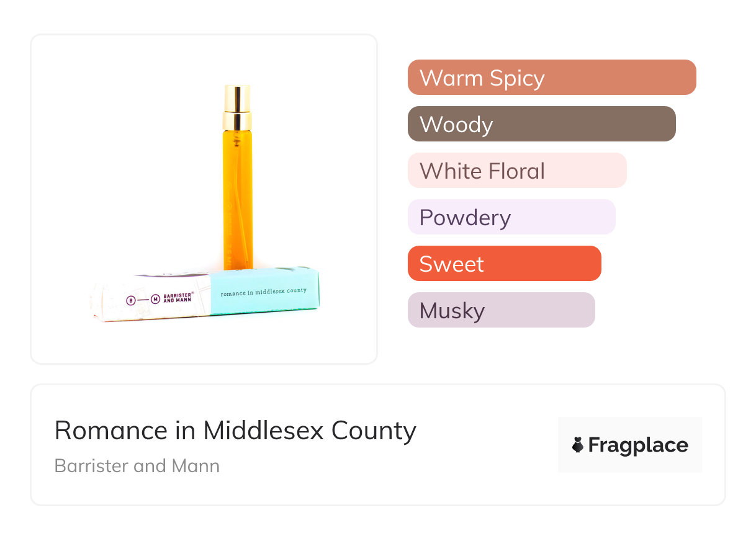Click the Musky accord bar
The width and height of the screenshot is (756, 536).
pos(501,310)
